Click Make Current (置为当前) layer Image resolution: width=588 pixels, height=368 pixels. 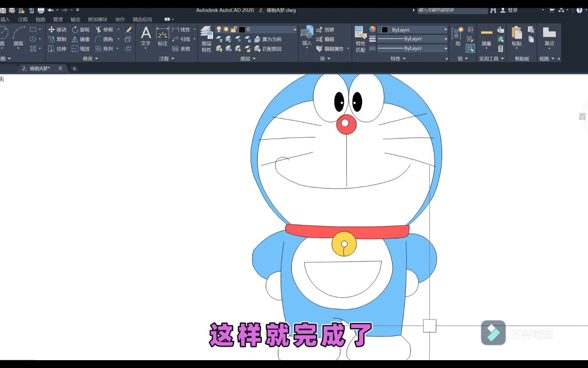(268, 39)
